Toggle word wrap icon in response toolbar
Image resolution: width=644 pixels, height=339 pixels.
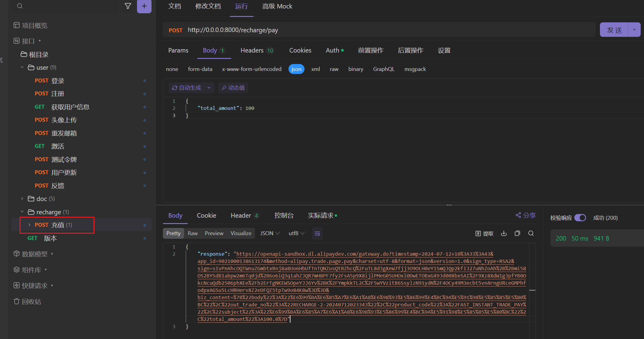click(x=317, y=233)
